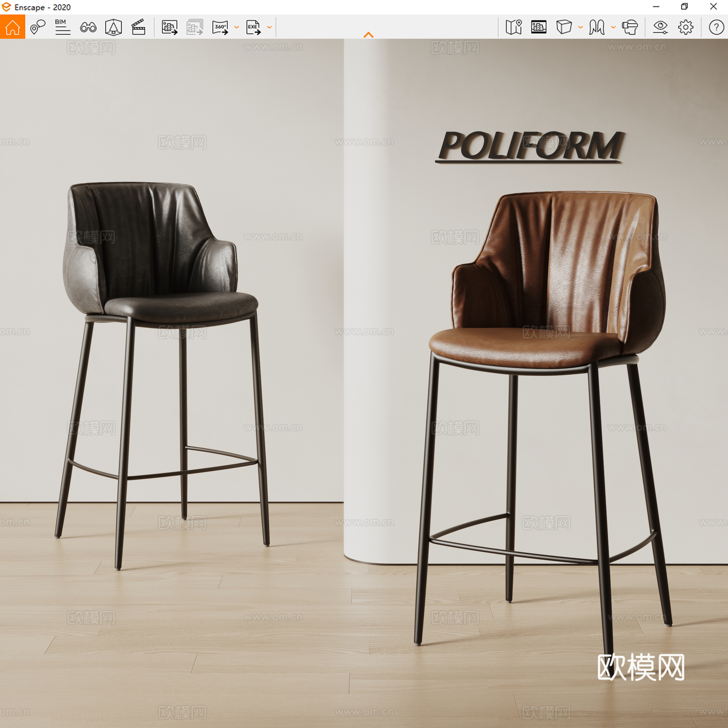Export standalone EXE file

tap(253, 27)
